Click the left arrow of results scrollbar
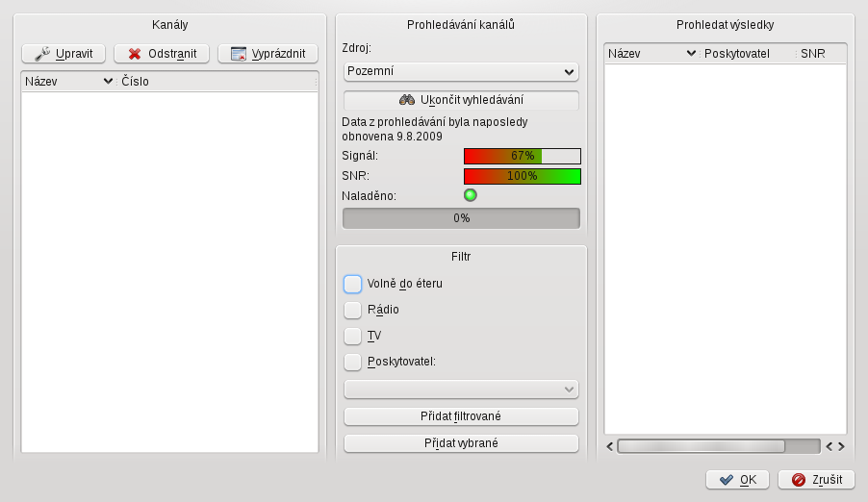 click(609, 446)
